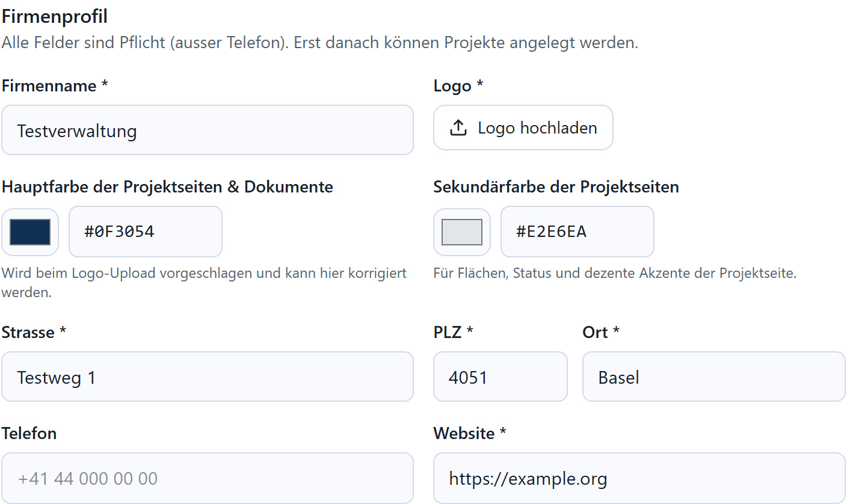Image resolution: width=847 pixels, height=504 pixels.
Task: Focus the empty Telefon input field
Action: [x=208, y=478]
